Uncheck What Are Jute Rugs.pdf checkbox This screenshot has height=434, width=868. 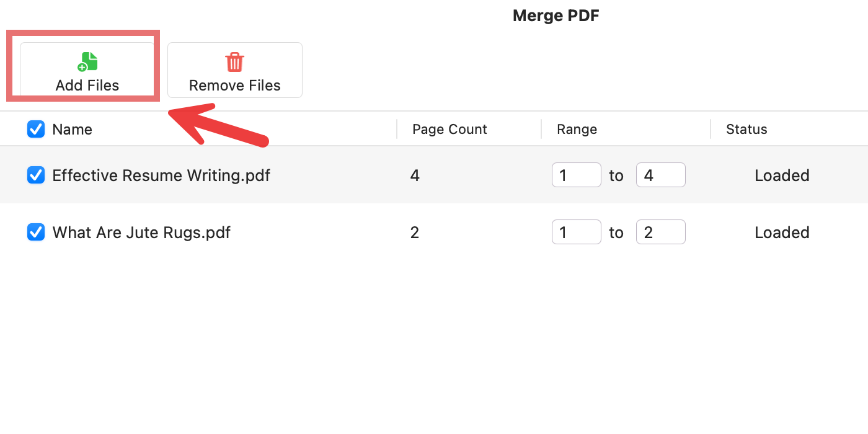click(36, 232)
